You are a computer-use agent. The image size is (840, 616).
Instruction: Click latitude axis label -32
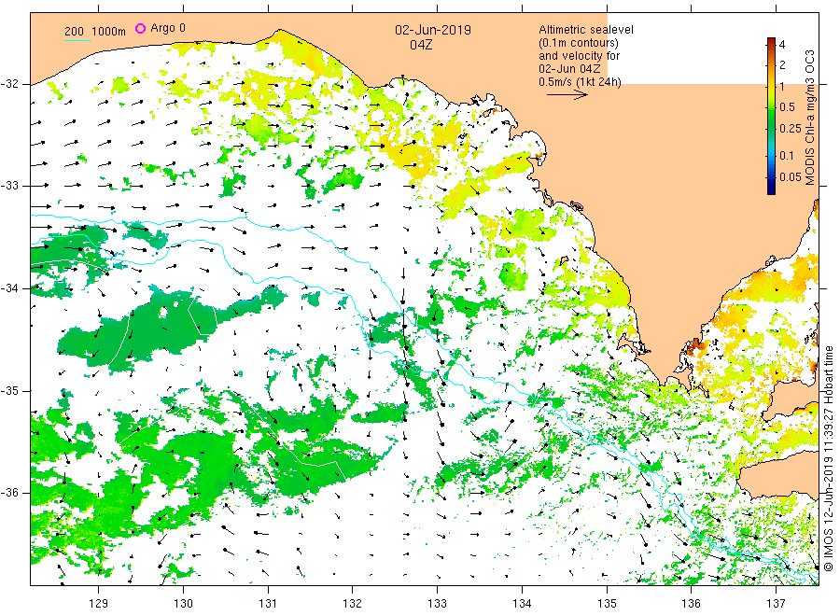[9, 84]
